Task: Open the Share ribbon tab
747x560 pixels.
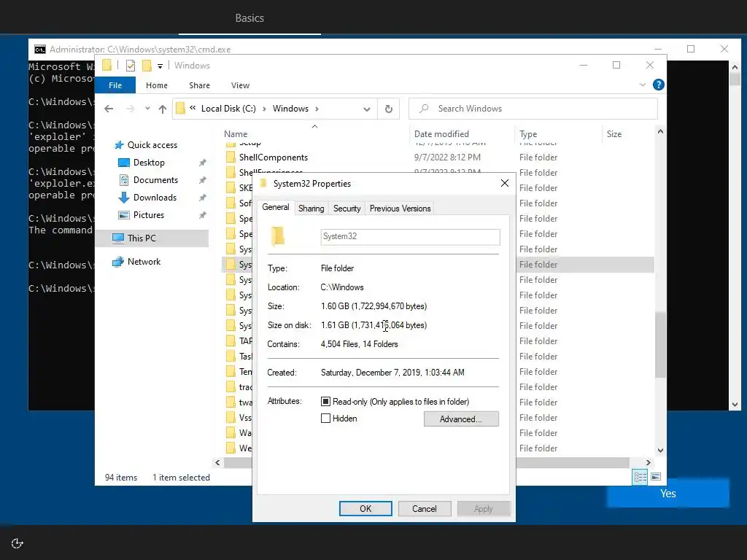Action: point(199,85)
